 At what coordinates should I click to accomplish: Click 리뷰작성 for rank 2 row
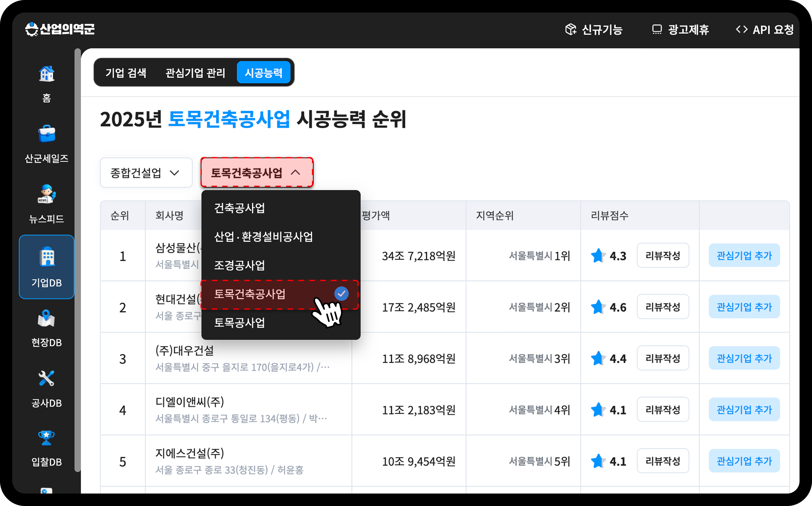pyautogui.click(x=663, y=307)
